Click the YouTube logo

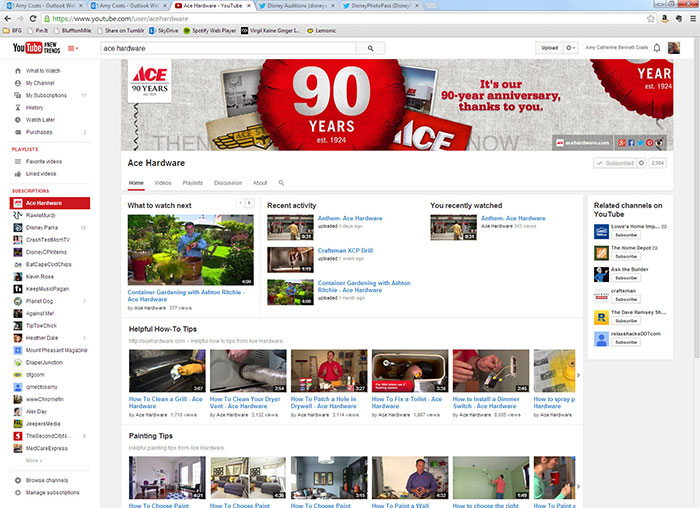point(36,47)
